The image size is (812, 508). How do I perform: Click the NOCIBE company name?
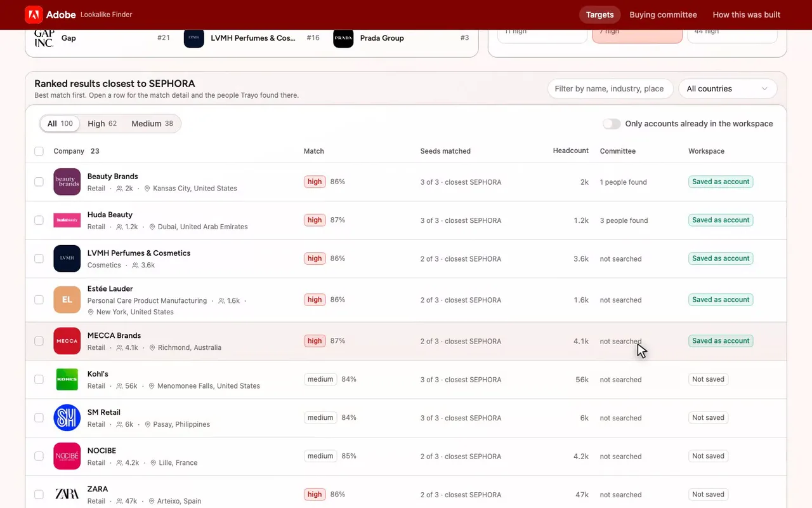[101, 450]
